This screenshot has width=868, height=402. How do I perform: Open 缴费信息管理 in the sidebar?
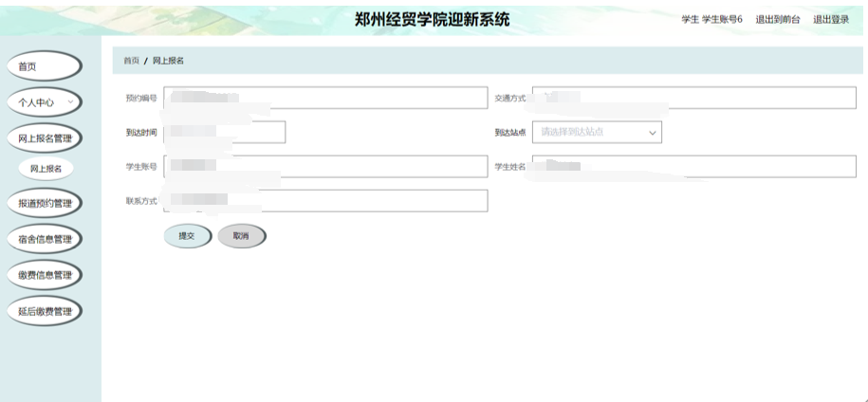[44, 275]
